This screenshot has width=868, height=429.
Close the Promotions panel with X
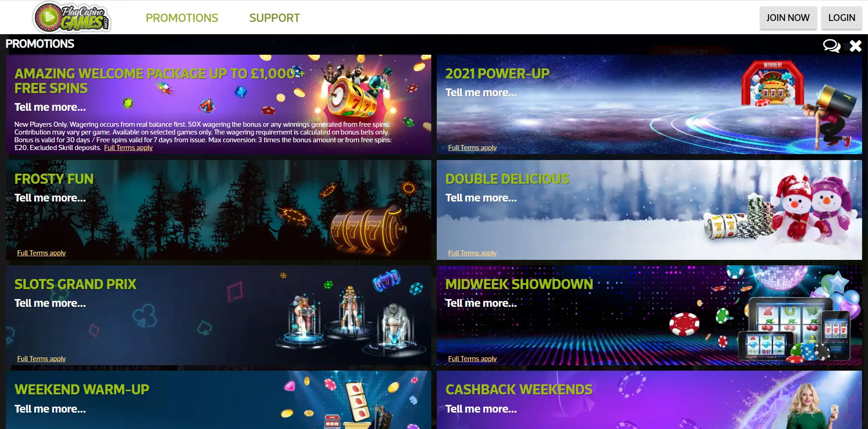point(856,46)
